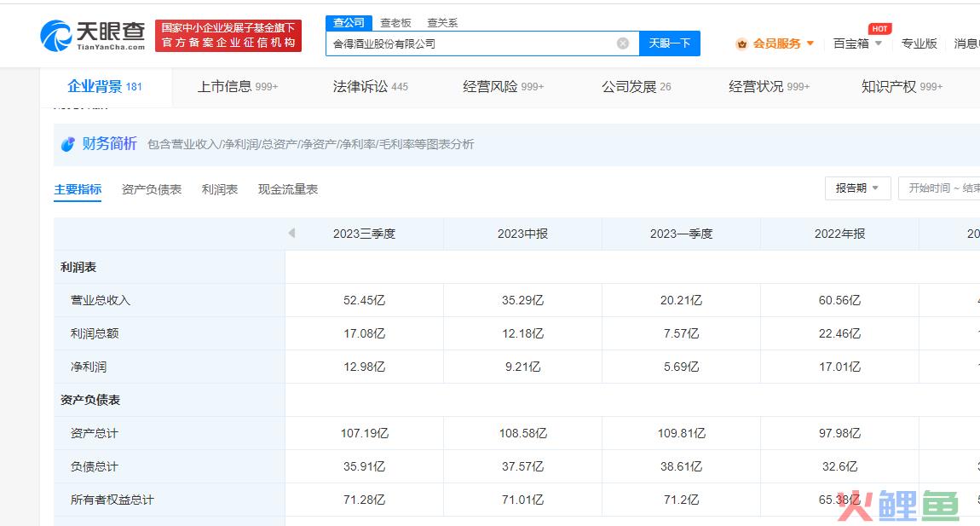This screenshot has width=980, height=526.
Task: Click the 97.98亿 total assets cell
Action: point(839,433)
